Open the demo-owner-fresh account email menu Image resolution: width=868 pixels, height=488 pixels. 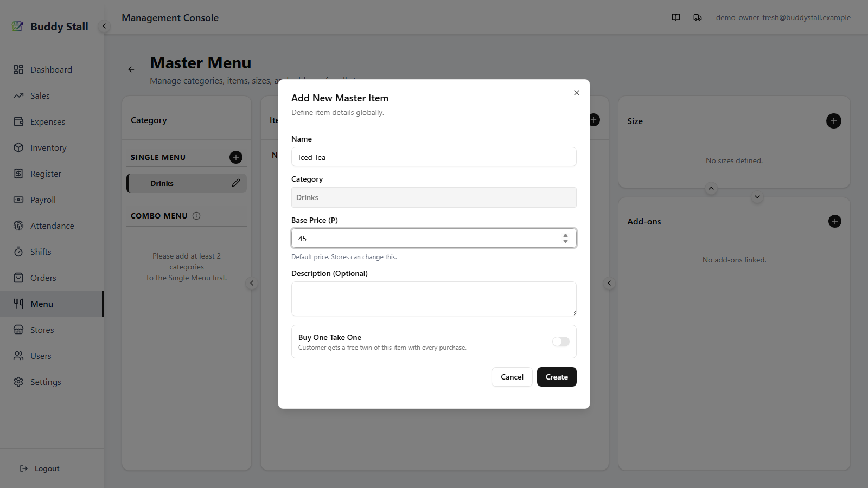(x=783, y=17)
